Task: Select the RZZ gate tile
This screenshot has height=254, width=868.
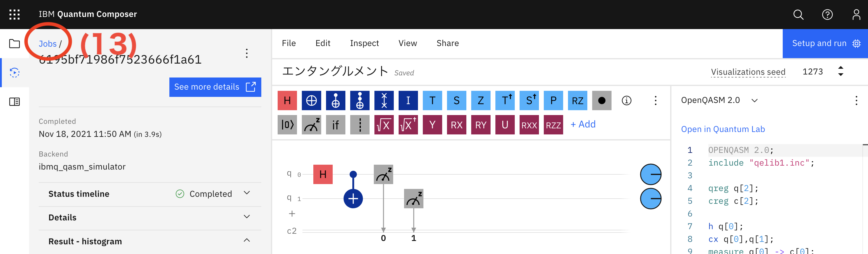Action: tap(553, 125)
